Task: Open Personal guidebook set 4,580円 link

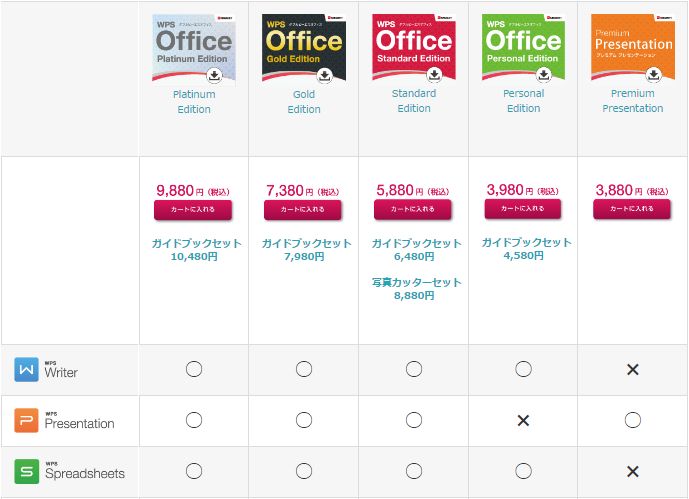Action: pyautogui.click(x=526, y=249)
